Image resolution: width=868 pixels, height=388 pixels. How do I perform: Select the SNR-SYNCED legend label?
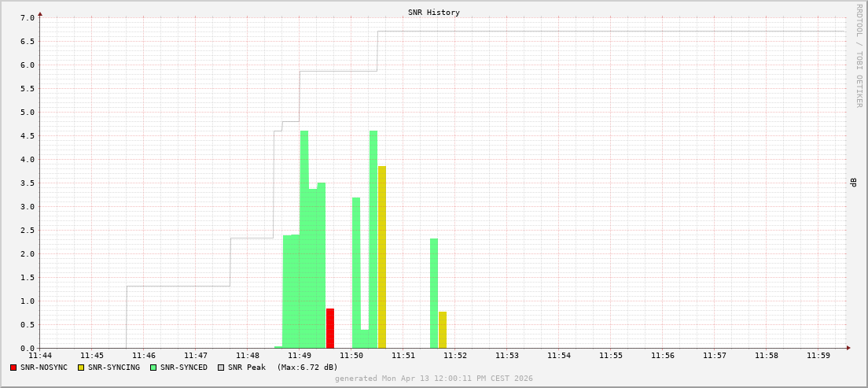(184, 368)
